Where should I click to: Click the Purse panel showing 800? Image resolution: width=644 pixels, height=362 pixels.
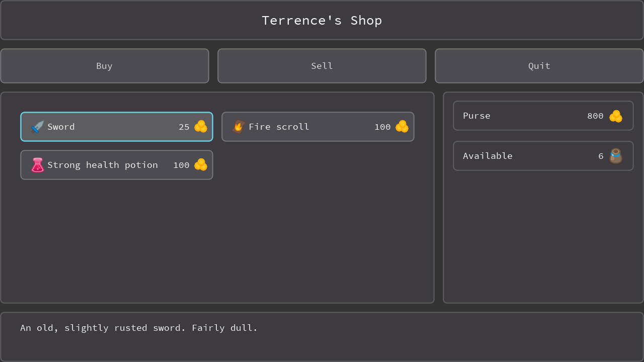pos(543,116)
